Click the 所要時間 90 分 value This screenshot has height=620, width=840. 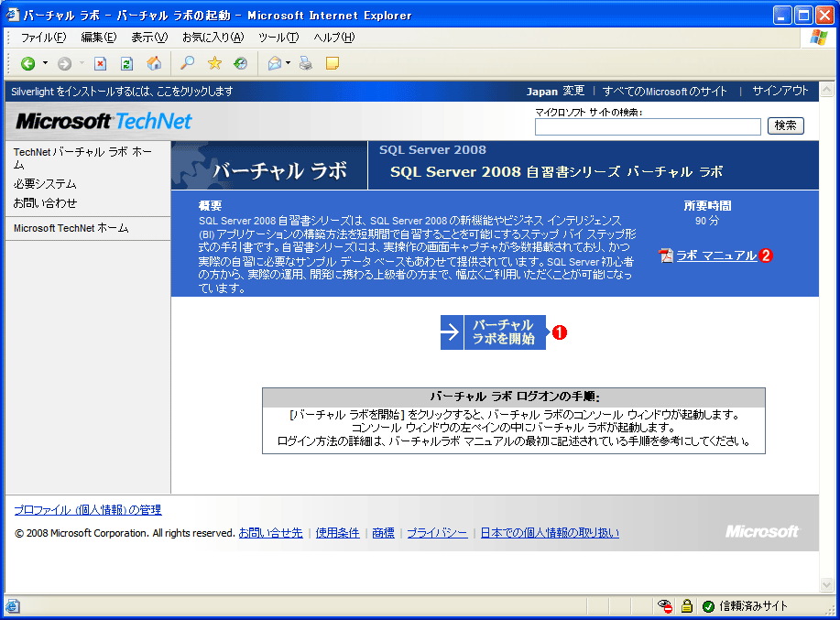[707, 221]
